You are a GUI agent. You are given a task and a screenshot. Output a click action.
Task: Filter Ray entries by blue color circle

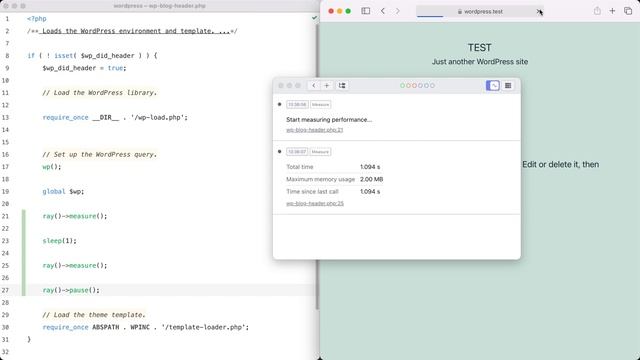click(426, 85)
